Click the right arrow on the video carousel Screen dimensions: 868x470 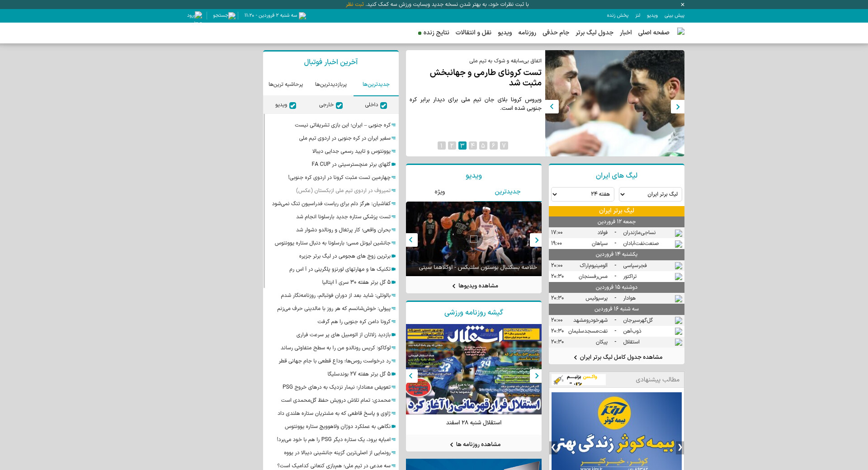coord(536,240)
